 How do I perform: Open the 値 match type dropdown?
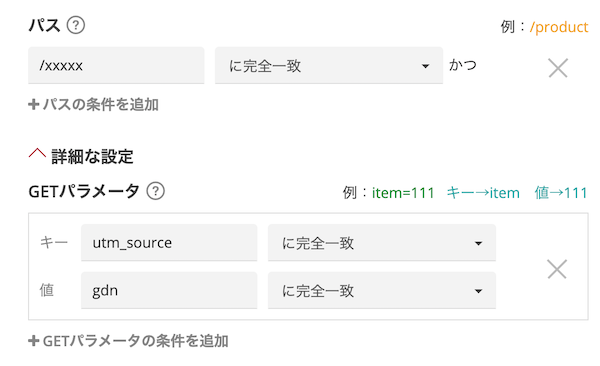tap(382, 291)
